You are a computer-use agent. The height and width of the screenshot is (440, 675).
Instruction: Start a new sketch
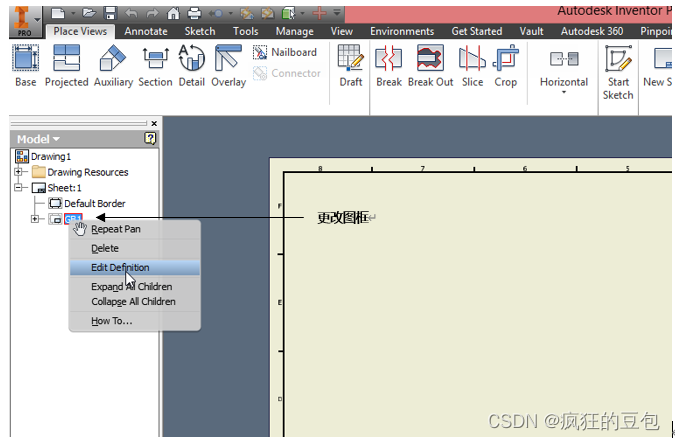[x=618, y=72]
